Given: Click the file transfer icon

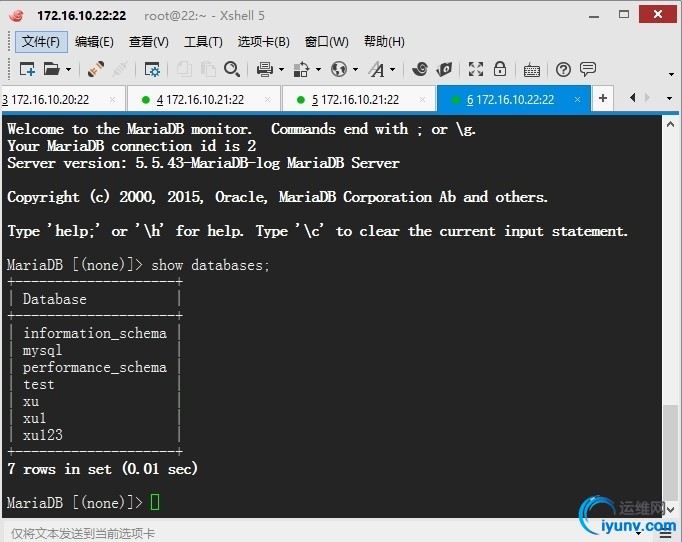Looking at the screenshot, I should (x=301, y=69).
